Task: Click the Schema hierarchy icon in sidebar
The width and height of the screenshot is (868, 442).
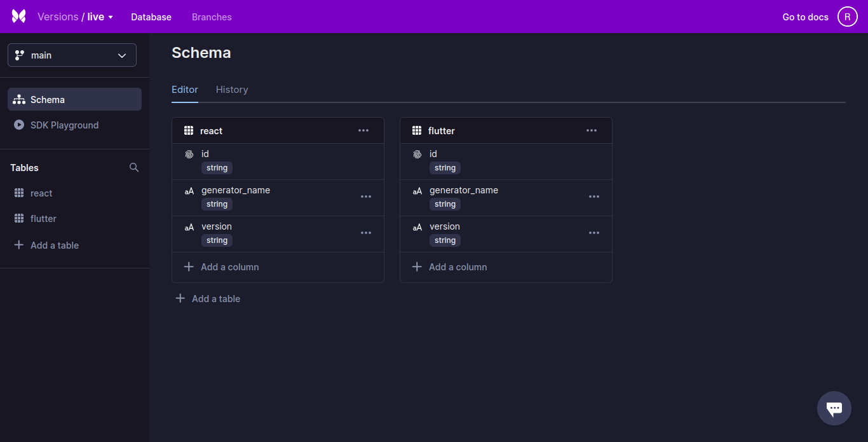Action: [19, 99]
